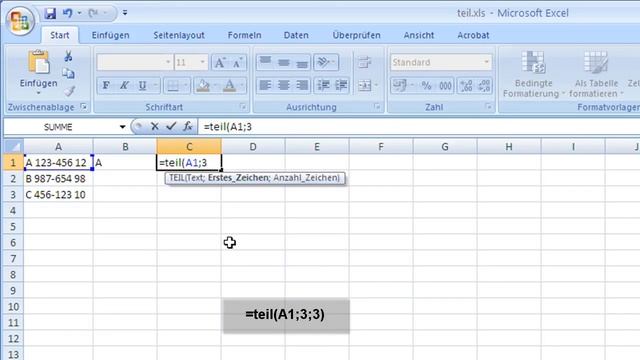
Task: Apply the fill color bucket
Action: [203, 86]
